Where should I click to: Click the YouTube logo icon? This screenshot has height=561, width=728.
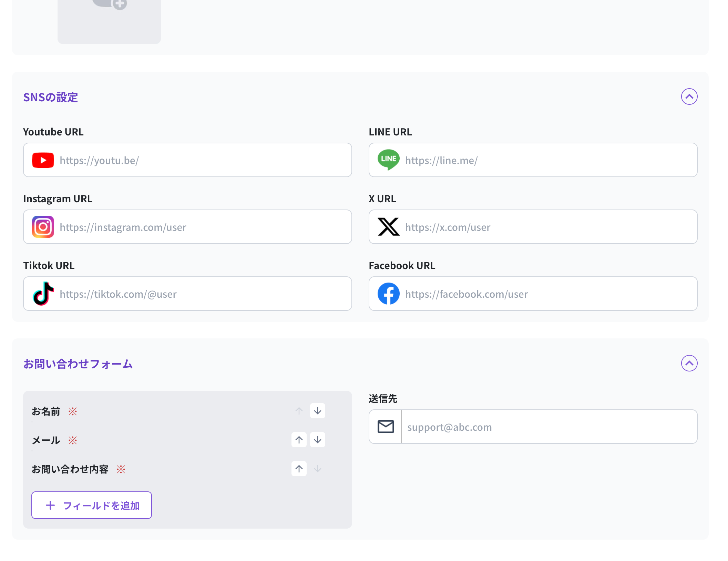(x=43, y=160)
